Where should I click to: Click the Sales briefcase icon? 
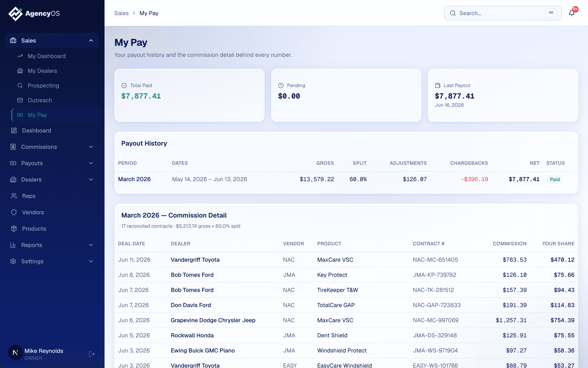click(13, 40)
